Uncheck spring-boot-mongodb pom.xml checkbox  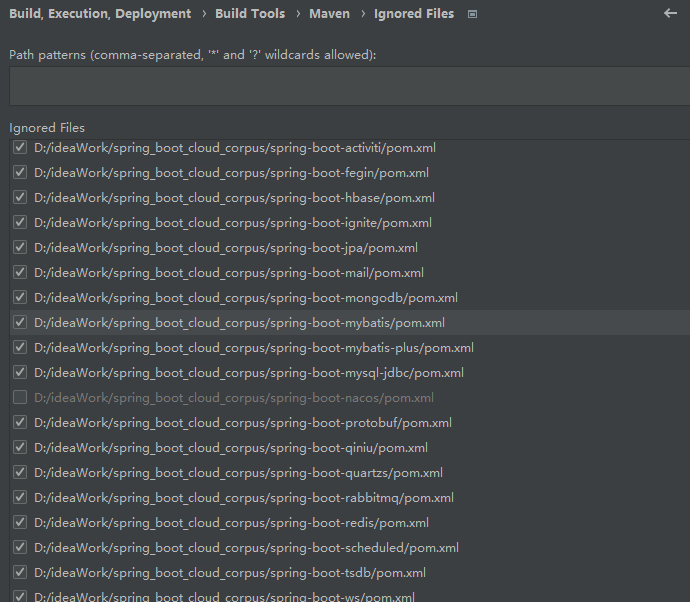point(20,297)
